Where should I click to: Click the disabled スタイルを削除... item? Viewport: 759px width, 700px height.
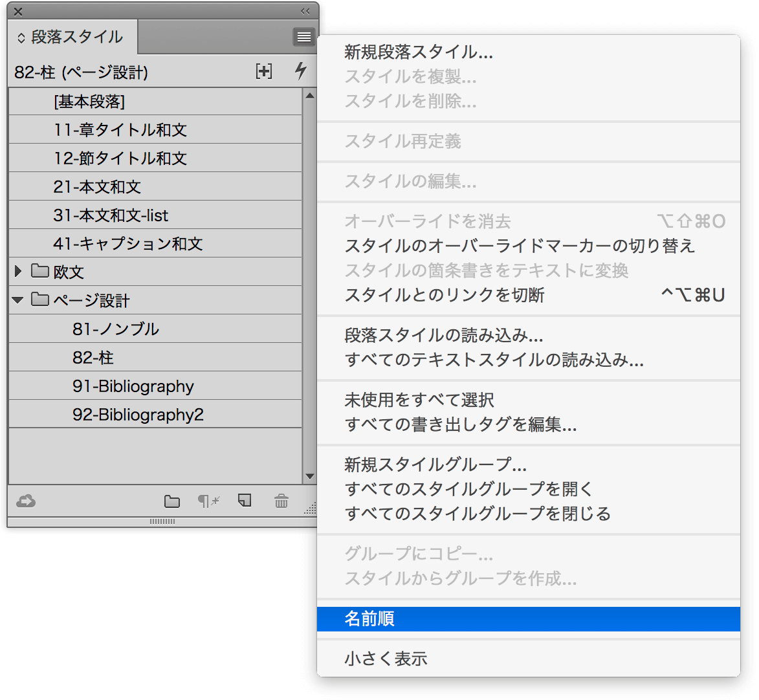tap(529, 101)
